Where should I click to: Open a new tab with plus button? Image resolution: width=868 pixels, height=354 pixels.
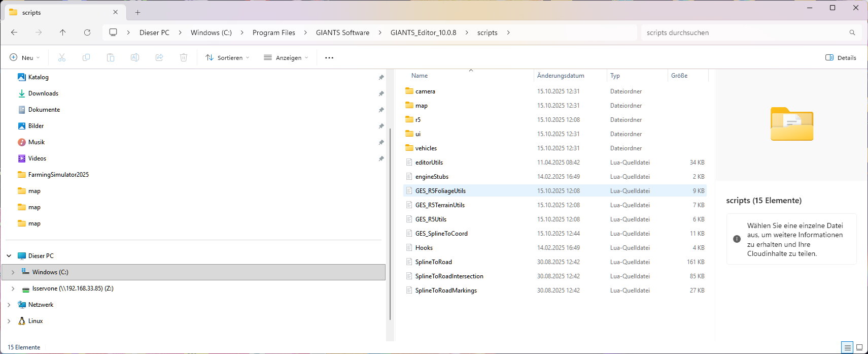[138, 12]
